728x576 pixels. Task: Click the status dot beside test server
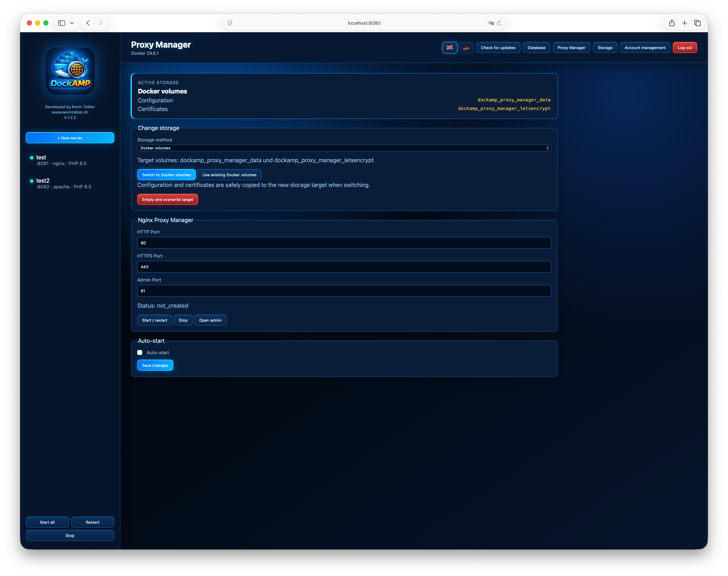click(32, 158)
